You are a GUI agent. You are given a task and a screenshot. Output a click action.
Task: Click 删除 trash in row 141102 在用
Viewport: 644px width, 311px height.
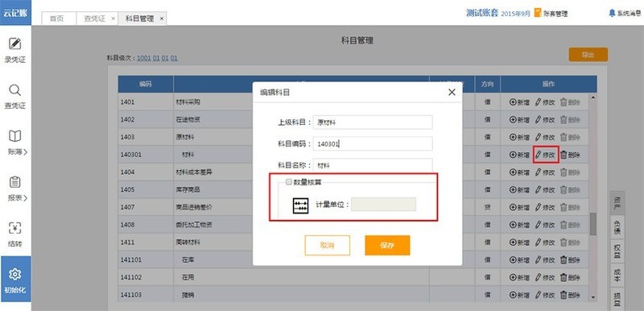[571, 277]
